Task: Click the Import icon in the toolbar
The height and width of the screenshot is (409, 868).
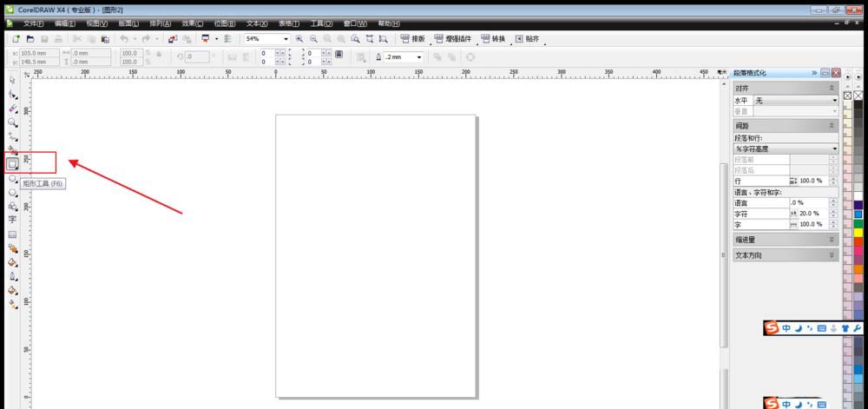Action: [173, 39]
